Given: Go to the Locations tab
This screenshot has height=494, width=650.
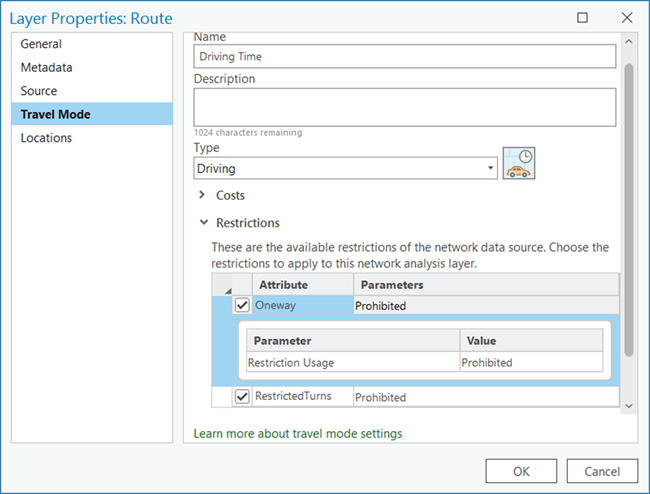Looking at the screenshot, I should [46, 138].
